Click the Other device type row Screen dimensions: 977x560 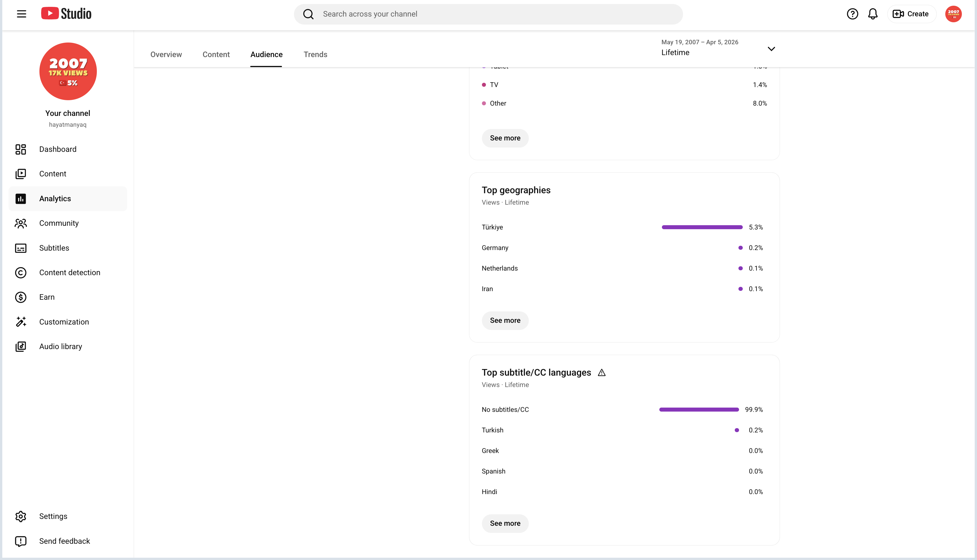pos(624,103)
